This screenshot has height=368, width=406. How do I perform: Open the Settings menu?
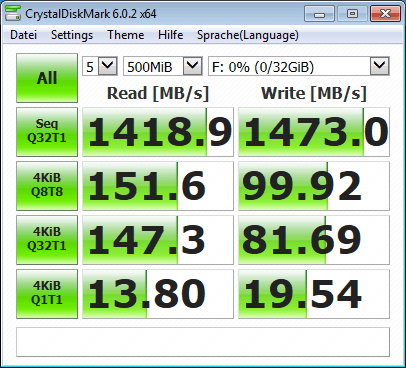[72, 35]
